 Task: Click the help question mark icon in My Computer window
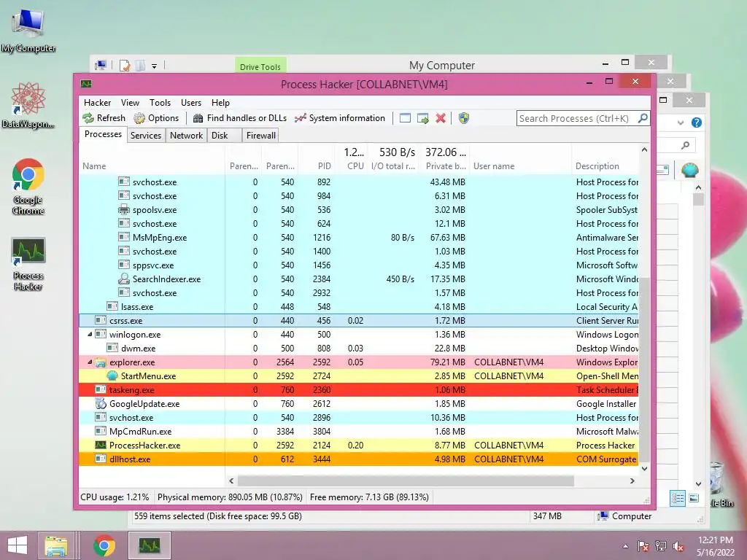coord(697,122)
